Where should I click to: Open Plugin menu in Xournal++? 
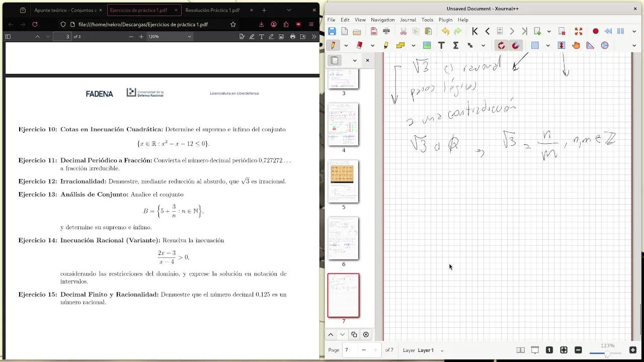446,20
